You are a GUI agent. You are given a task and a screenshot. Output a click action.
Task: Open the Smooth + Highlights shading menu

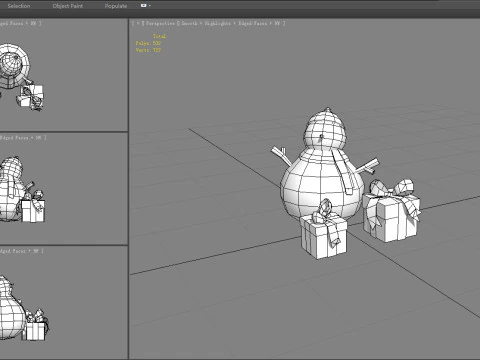click(206, 23)
